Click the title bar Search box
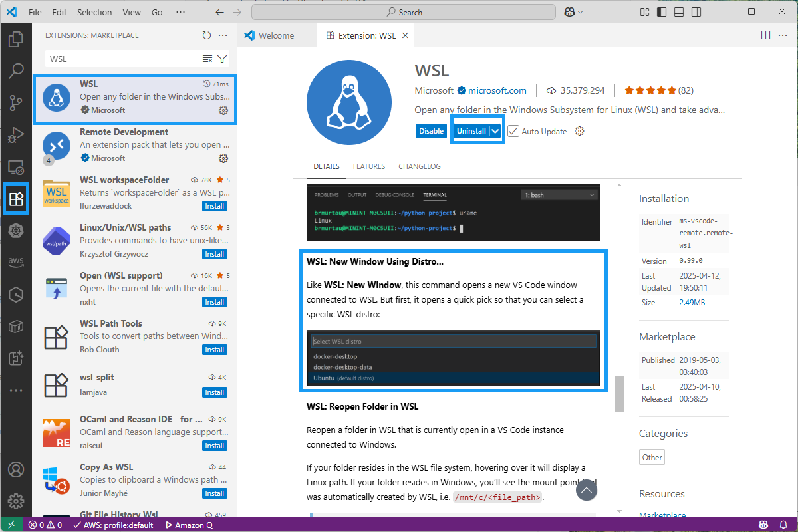Image resolution: width=798 pixels, height=532 pixels. (404, 12)
